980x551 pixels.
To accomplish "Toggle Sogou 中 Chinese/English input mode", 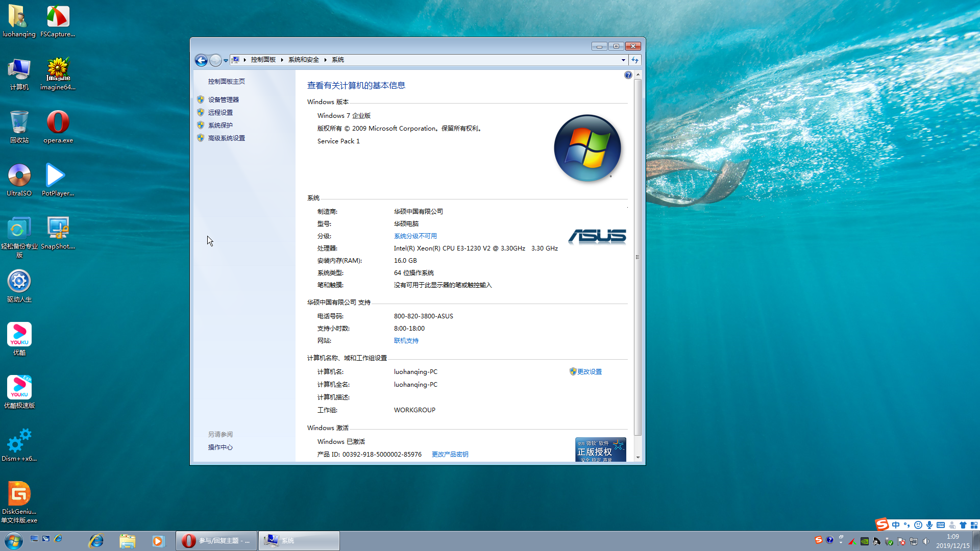I will tap(896, 525).
